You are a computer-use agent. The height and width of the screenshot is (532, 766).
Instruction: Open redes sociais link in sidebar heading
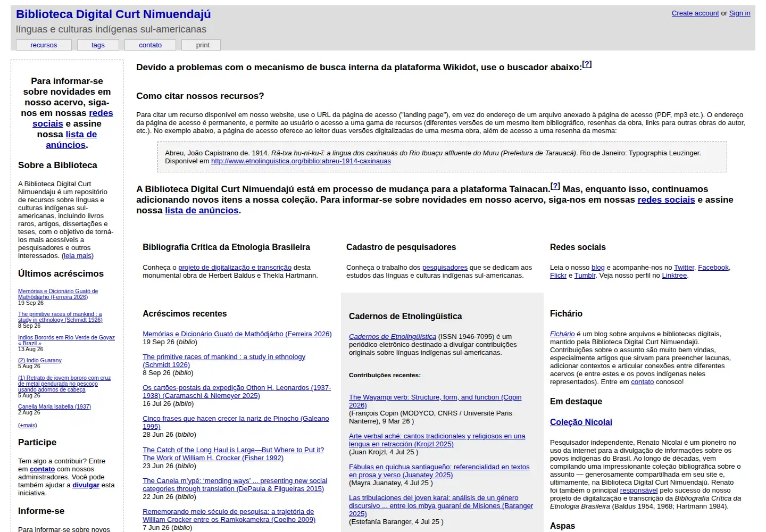click(73, 118)
